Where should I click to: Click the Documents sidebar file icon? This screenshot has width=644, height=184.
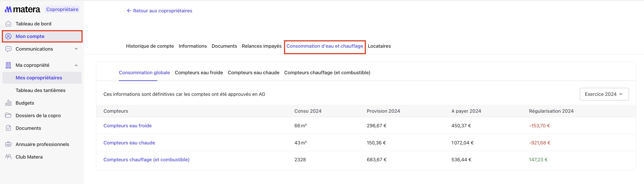click(x=8, y=128)
